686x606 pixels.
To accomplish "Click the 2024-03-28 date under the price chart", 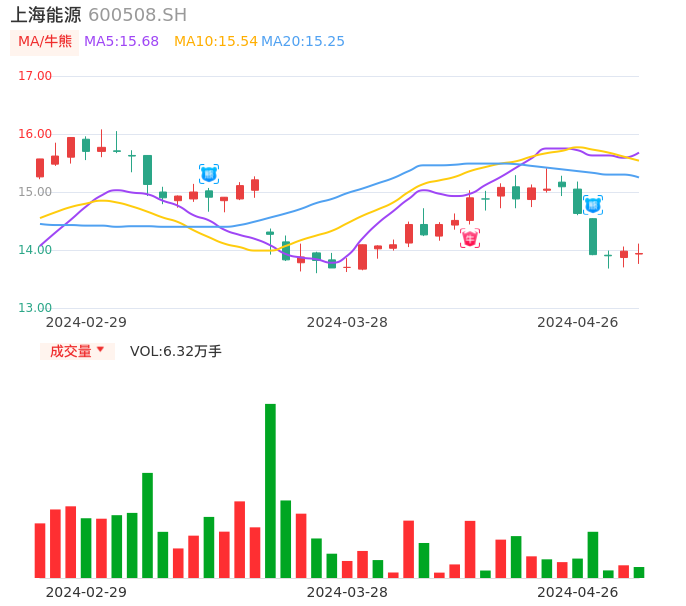I will (x=347, y=322).
